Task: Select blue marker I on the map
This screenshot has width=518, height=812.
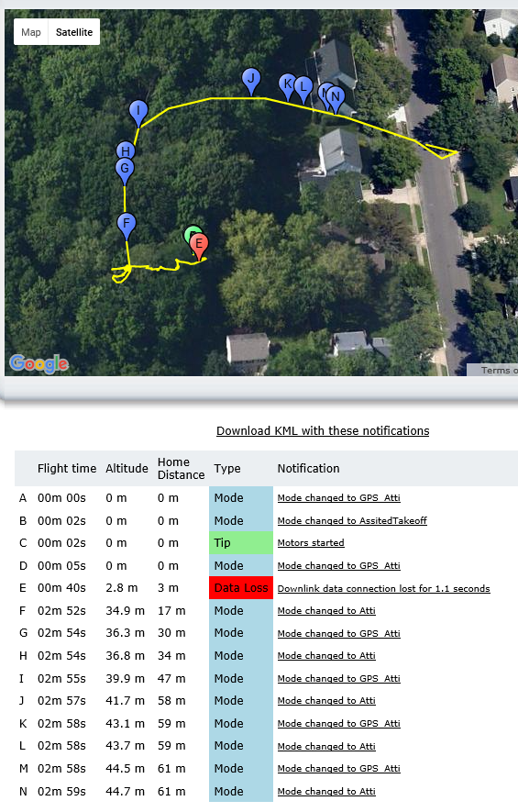Action: click(138, 114)
